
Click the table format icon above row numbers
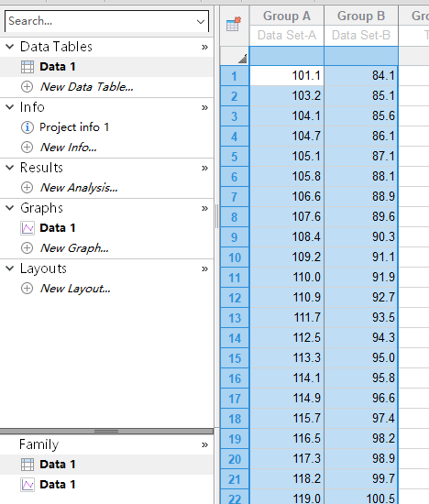point(234,24)
